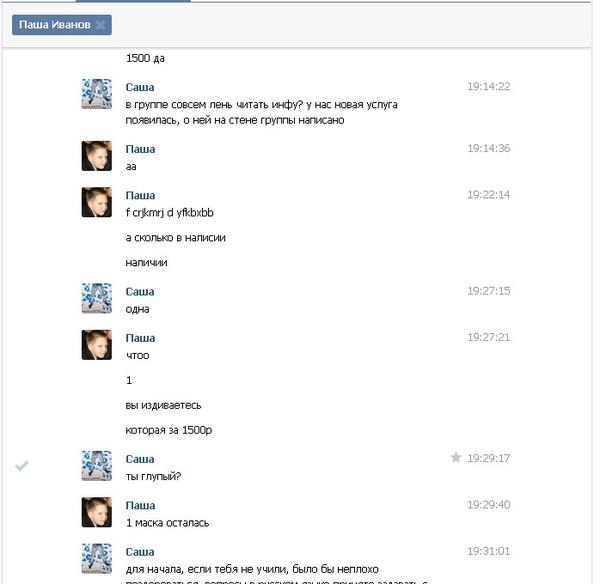Select the message 'вы издиваетесь'
This screenshot has height=584, width=600.
click(x=164, y=405)
